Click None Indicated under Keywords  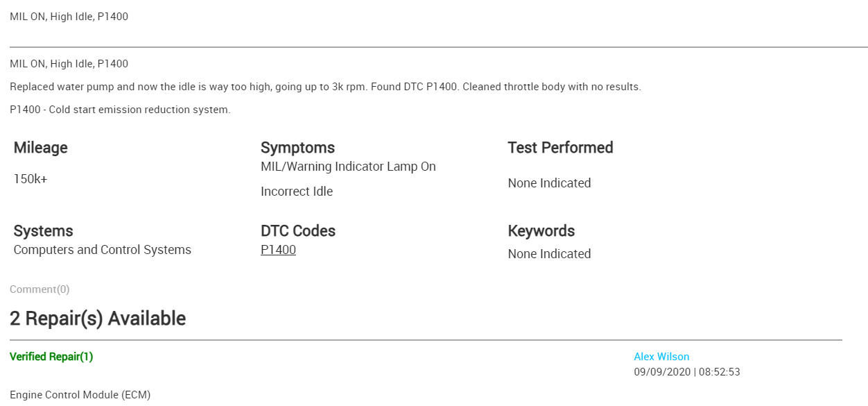(549, 254)
